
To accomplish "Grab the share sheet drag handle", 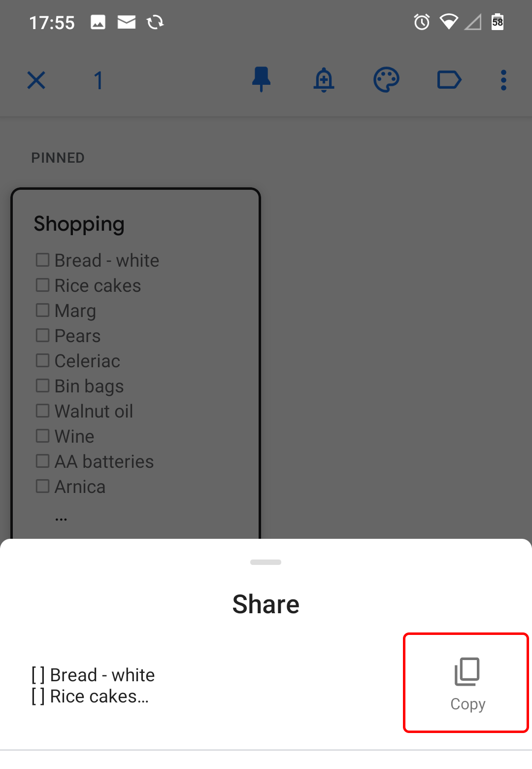I will 266,562.
